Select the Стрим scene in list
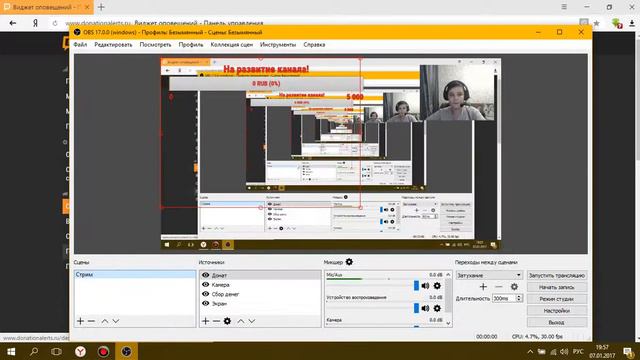The width and height of the screenshot is (640, 360). (135, 275)
